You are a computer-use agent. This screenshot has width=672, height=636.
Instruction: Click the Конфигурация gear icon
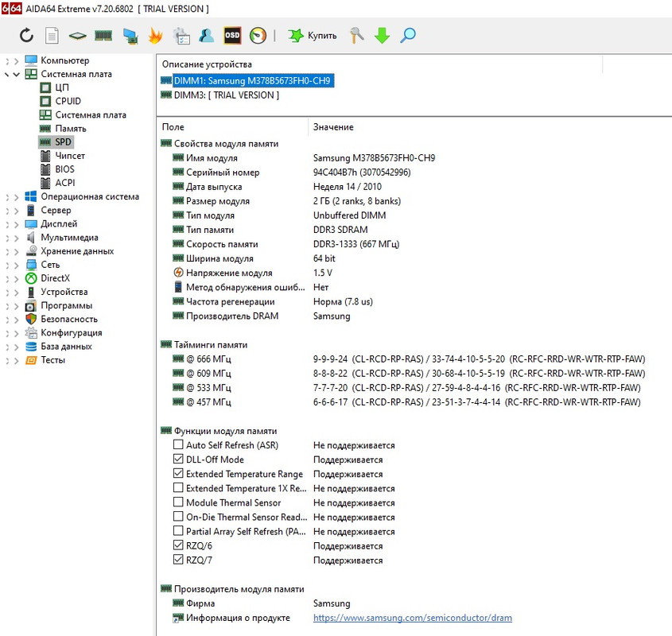tap(31, 333)
